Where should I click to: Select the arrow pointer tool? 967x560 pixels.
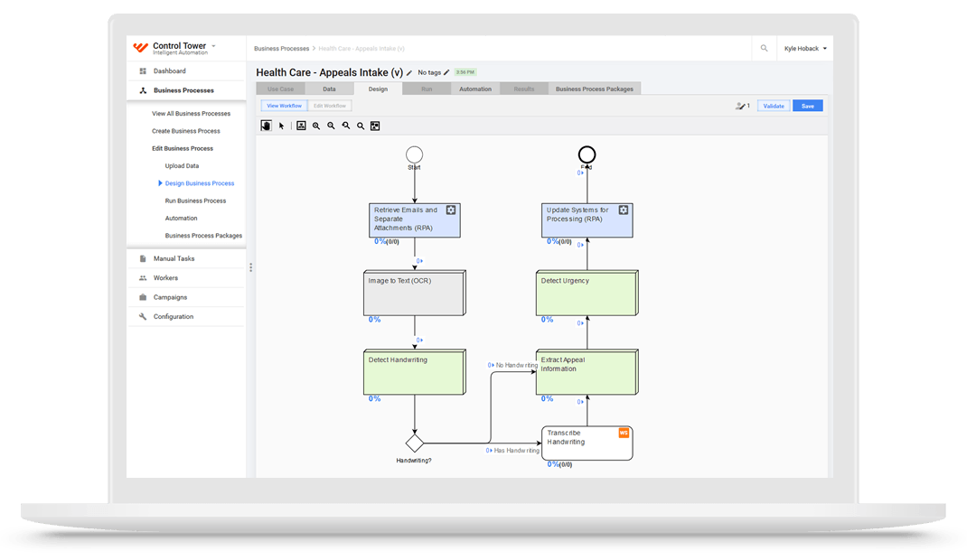point(282,126)
